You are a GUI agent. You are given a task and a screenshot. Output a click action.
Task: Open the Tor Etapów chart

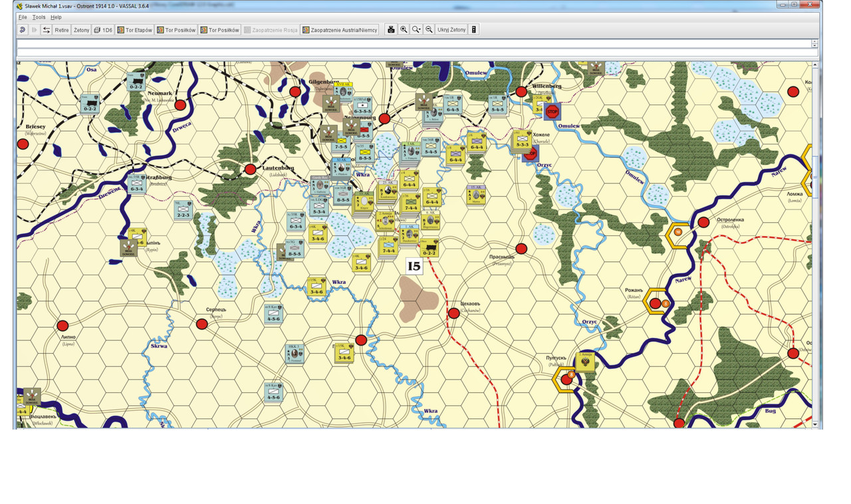point(135,30)
